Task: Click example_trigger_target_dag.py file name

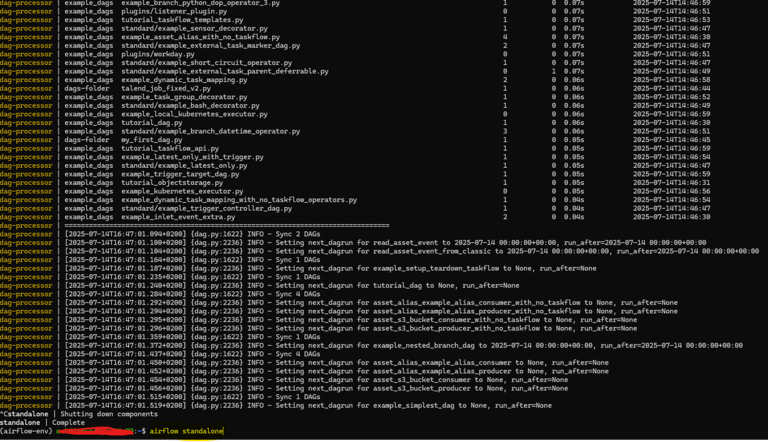Action: pos(180,174)
